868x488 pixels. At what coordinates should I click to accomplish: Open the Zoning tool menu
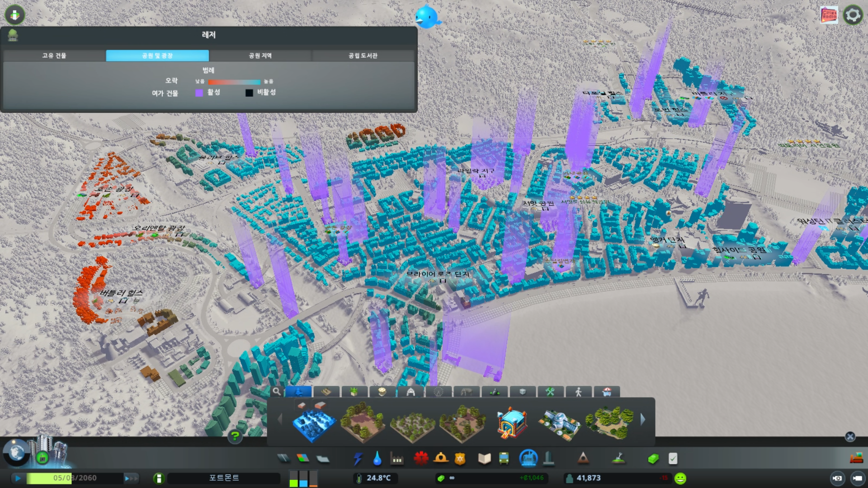(x=303, y=459)
